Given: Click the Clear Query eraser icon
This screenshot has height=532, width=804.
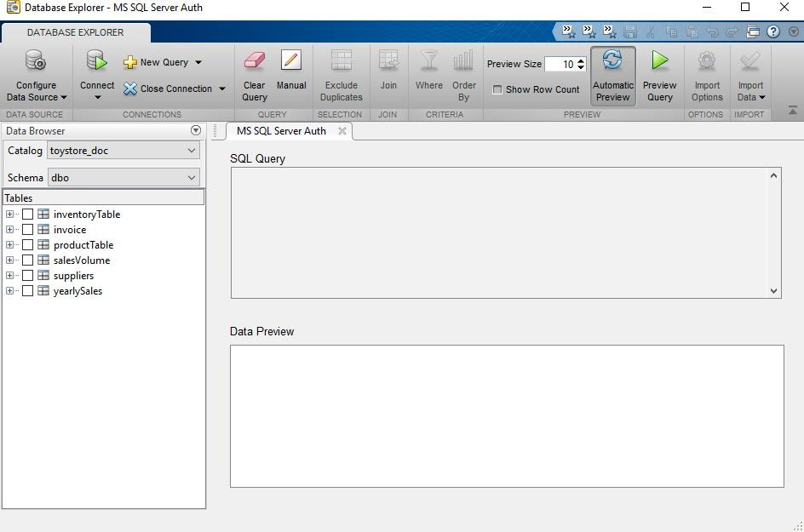Looking at the screenshot, I should 255,61.
